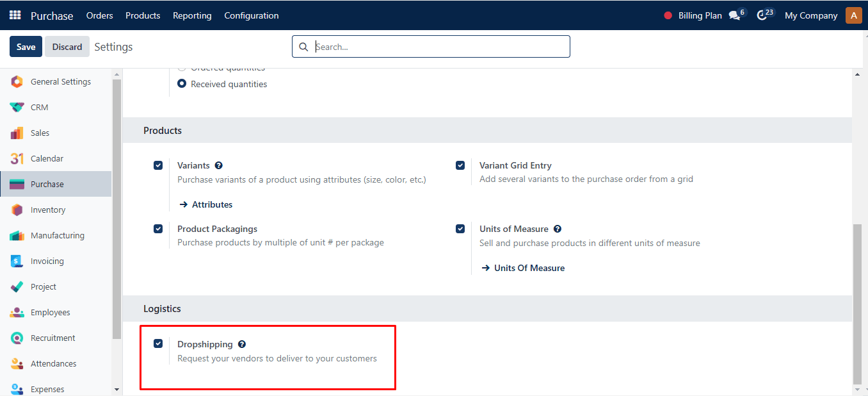Click help icon next to Variants
The width and height of the screenshot is (868, 396).
pos(219,165)
